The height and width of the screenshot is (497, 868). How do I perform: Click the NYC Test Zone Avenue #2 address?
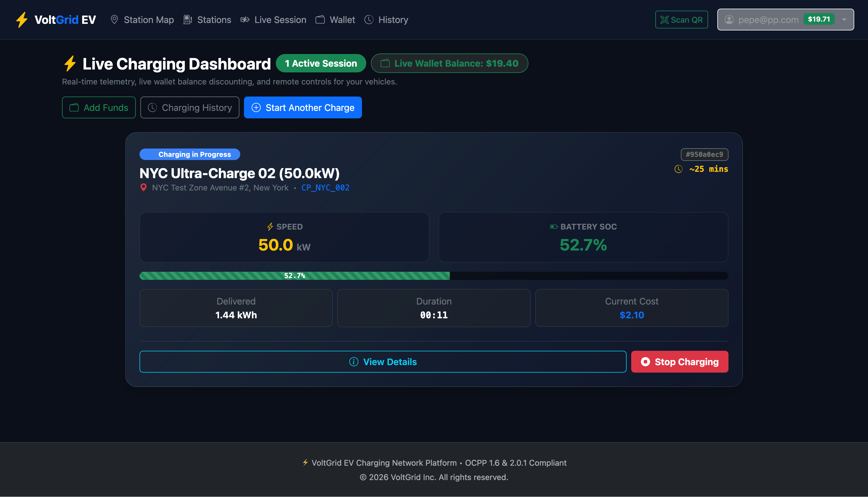point(220,188)
